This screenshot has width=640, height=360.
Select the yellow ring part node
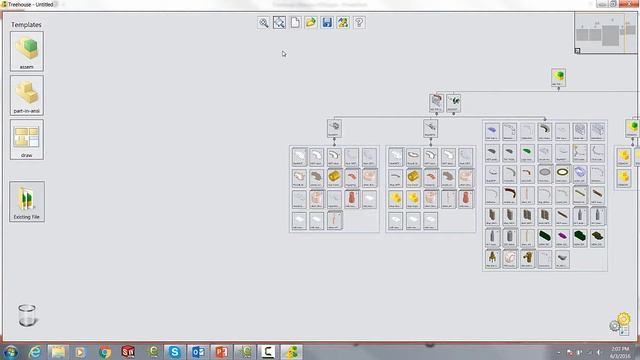[562, 174]
